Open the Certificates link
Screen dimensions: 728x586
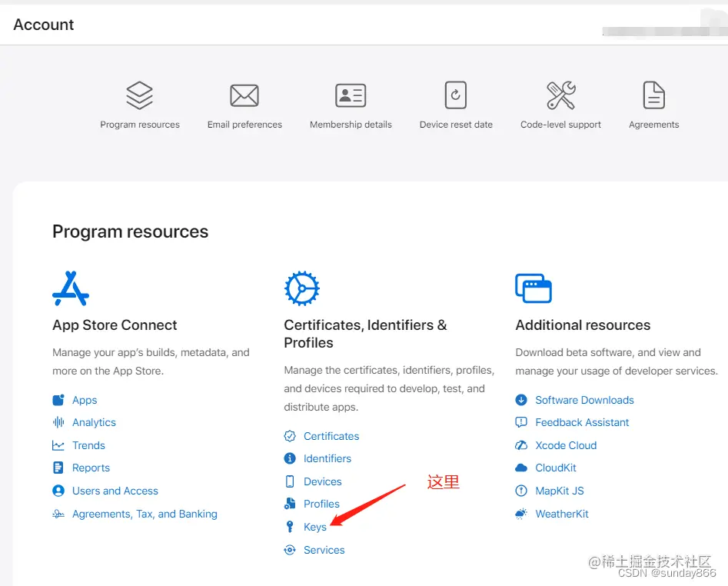tap(331, 436)
